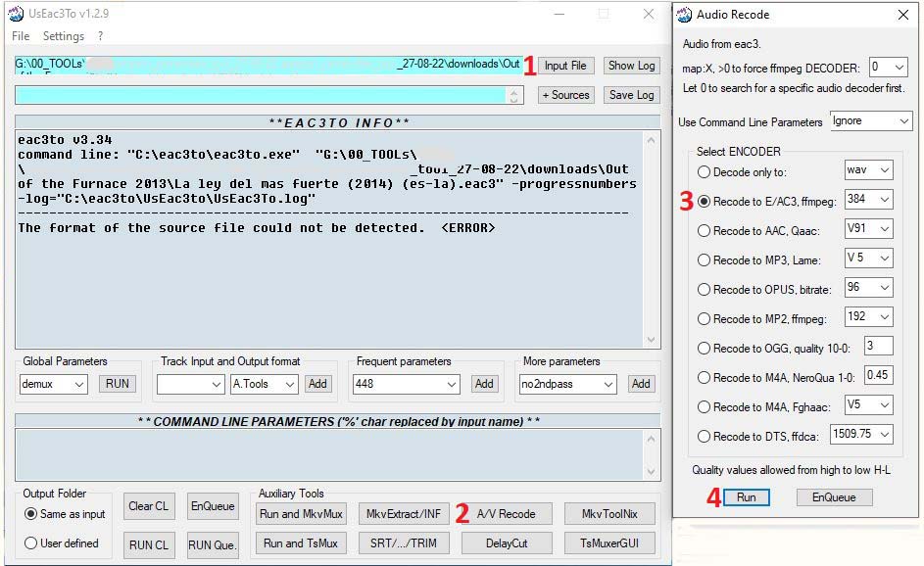Select User defined output folder
Image resolution: width=924 pixels, height=566 pixels.
tap(62, 543)
